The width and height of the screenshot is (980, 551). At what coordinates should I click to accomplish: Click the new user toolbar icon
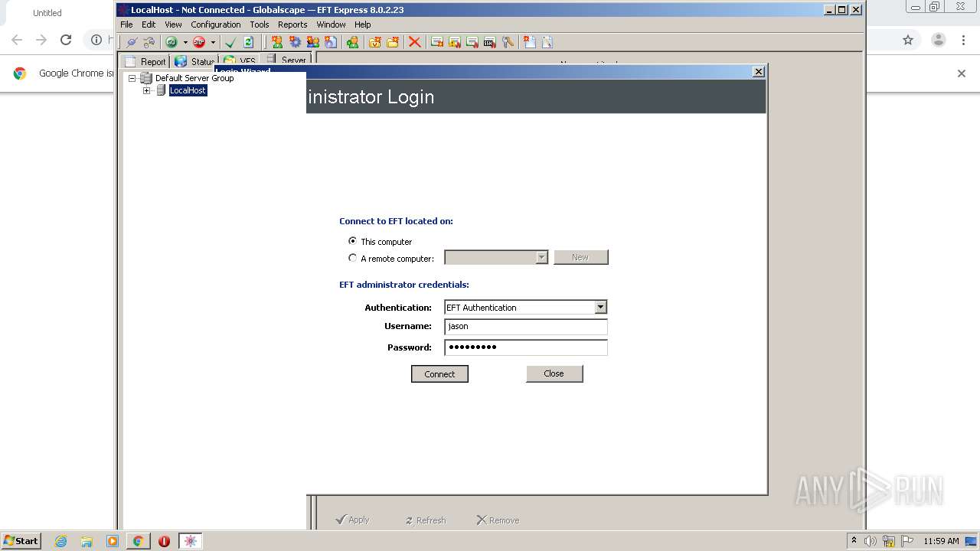point(277,42)
